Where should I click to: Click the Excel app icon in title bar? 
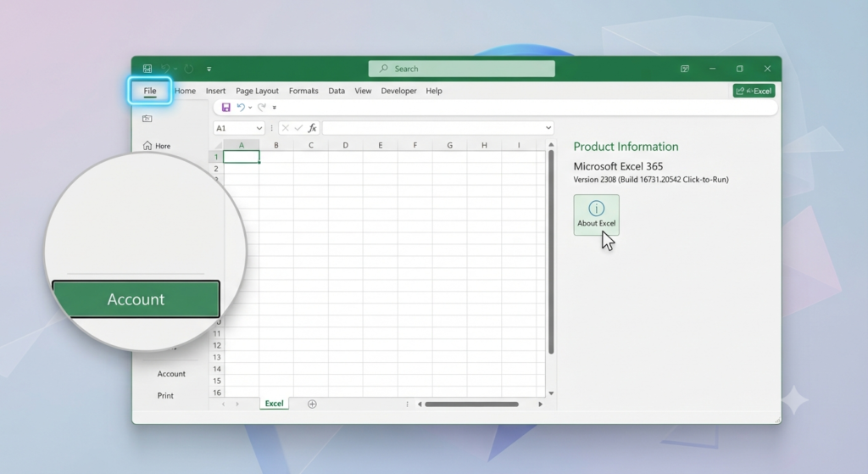147,69
